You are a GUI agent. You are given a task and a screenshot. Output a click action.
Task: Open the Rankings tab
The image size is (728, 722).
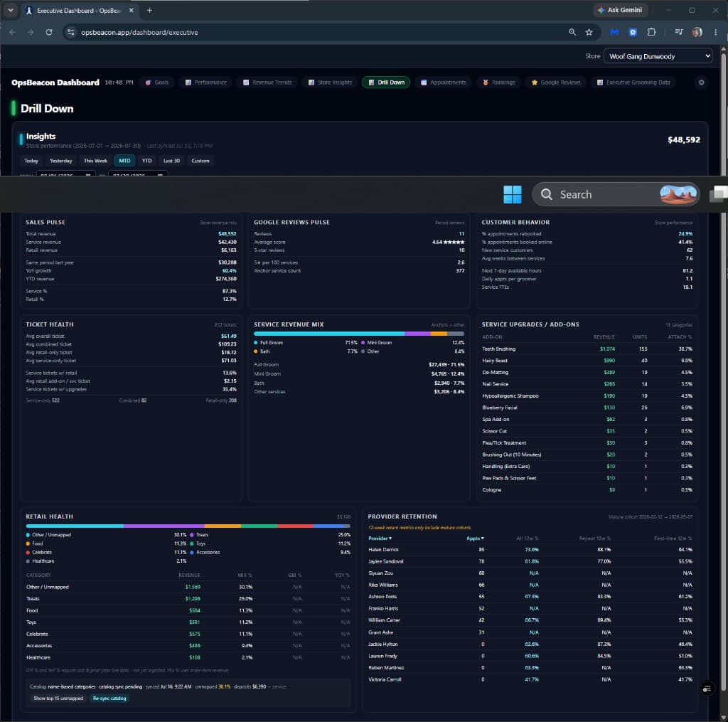point(499,83)
